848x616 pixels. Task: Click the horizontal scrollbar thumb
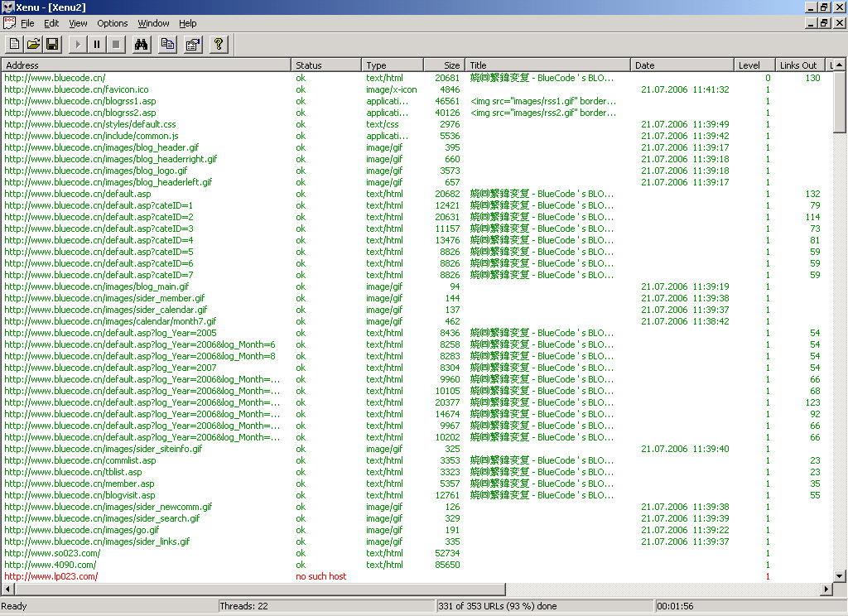(259, 589)
